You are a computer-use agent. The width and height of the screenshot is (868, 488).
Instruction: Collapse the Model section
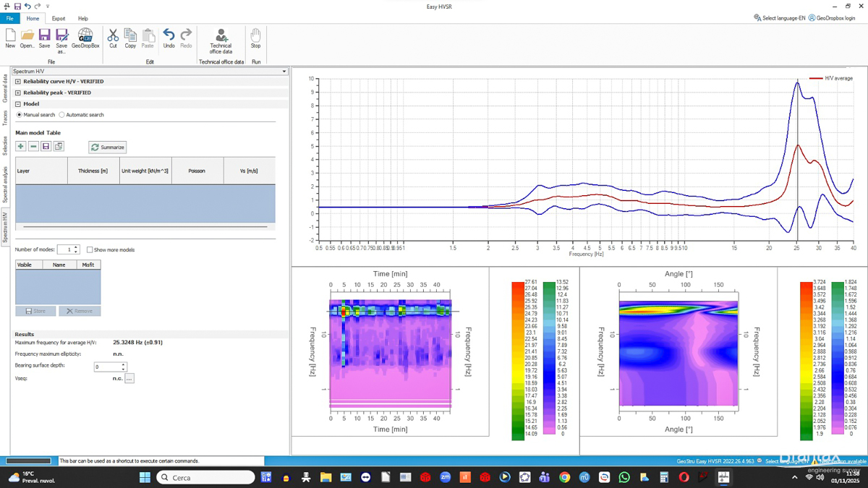tap(18, 104)
